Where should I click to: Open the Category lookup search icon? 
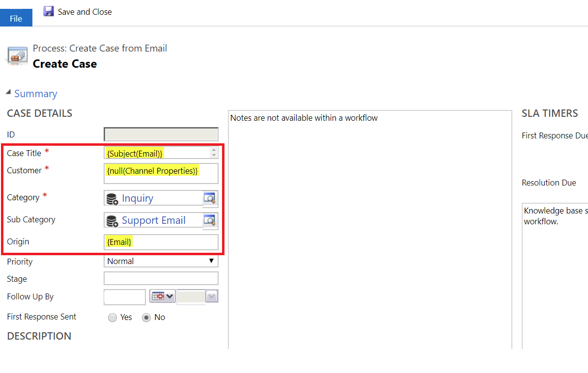coord(210,198)
